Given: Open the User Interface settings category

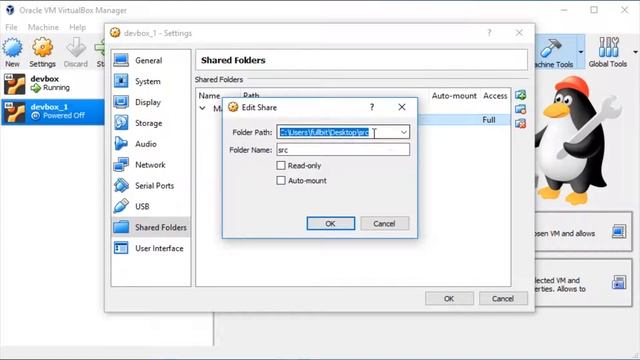Looking at the screenshot, I should point(151,248).
